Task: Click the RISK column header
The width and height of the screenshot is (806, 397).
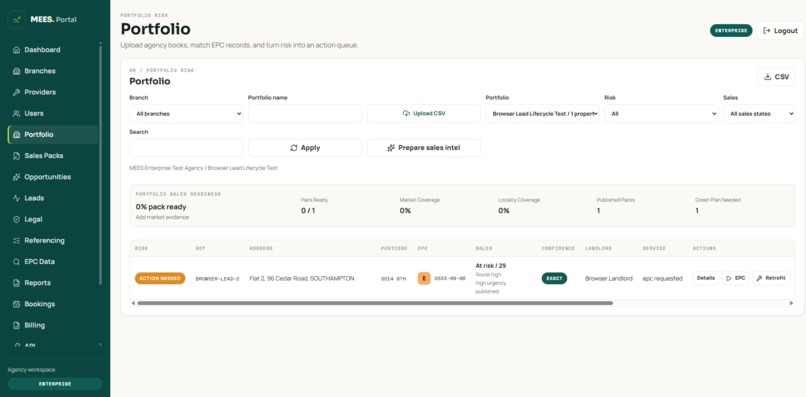Action: 141,248
